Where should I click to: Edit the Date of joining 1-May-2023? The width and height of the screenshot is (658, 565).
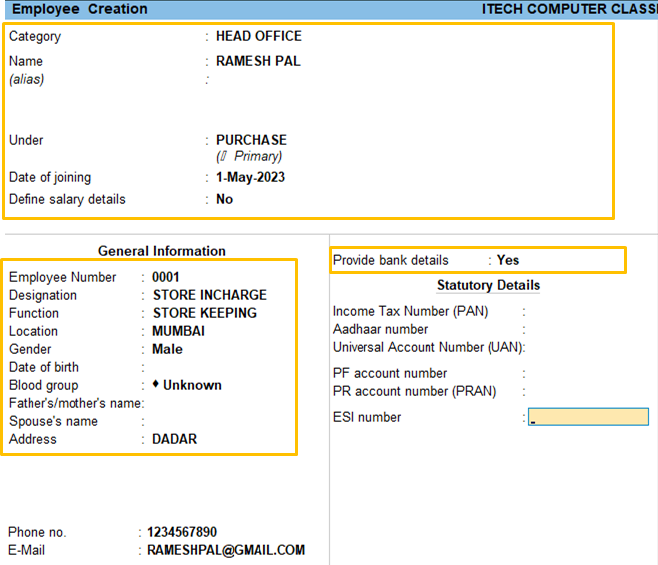(x=250, y=177)
